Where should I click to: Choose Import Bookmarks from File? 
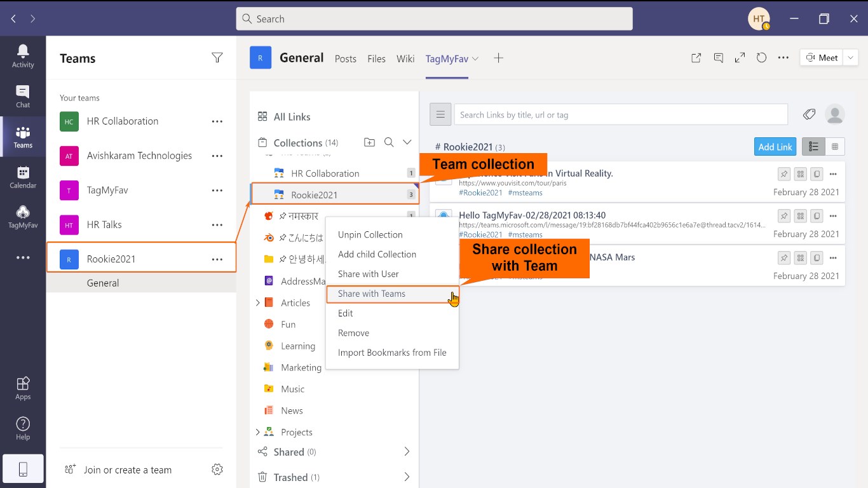pos(392,353)
